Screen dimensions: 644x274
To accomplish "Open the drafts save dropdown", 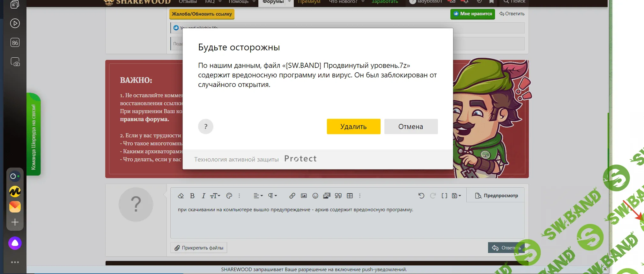I will (456, 196).
